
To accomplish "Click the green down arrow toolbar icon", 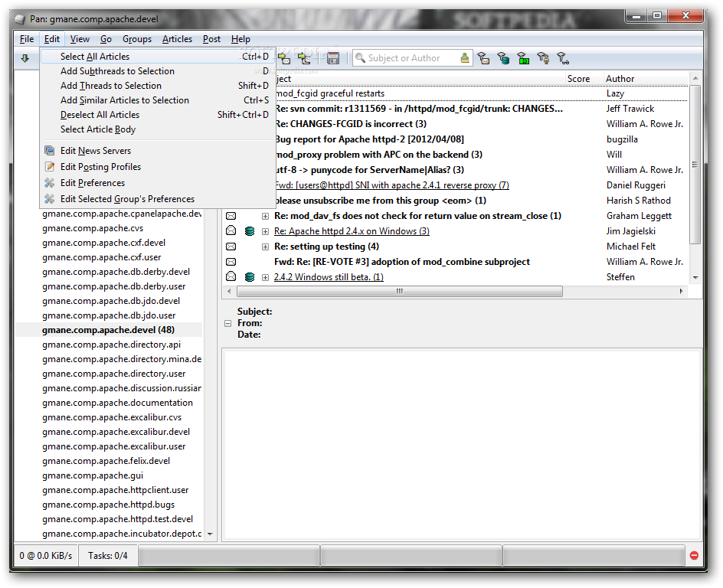I will (25, 58).
